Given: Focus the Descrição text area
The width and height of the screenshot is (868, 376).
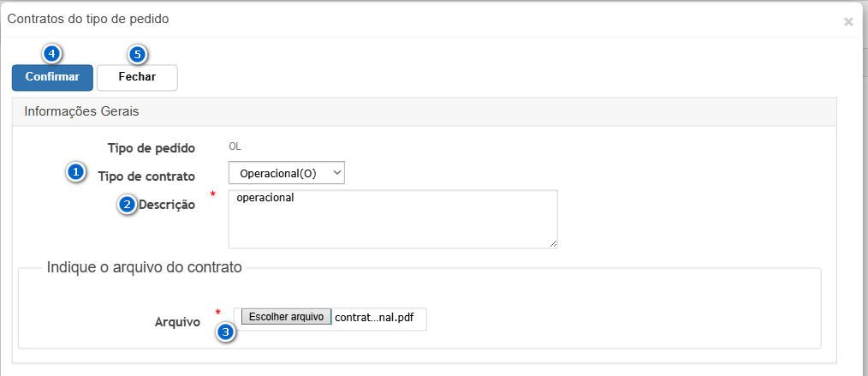Looking at the screenshot, I should (x=392, y=219).
